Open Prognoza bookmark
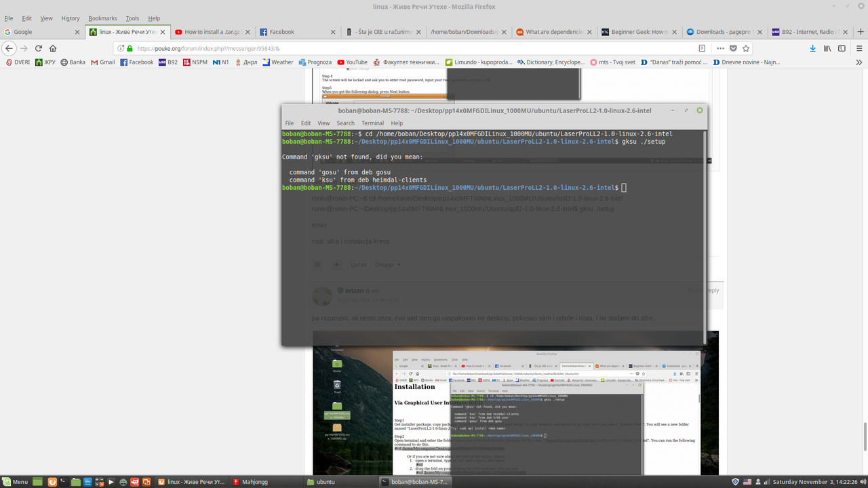868x488 pixels. click(x=315, y=62)
